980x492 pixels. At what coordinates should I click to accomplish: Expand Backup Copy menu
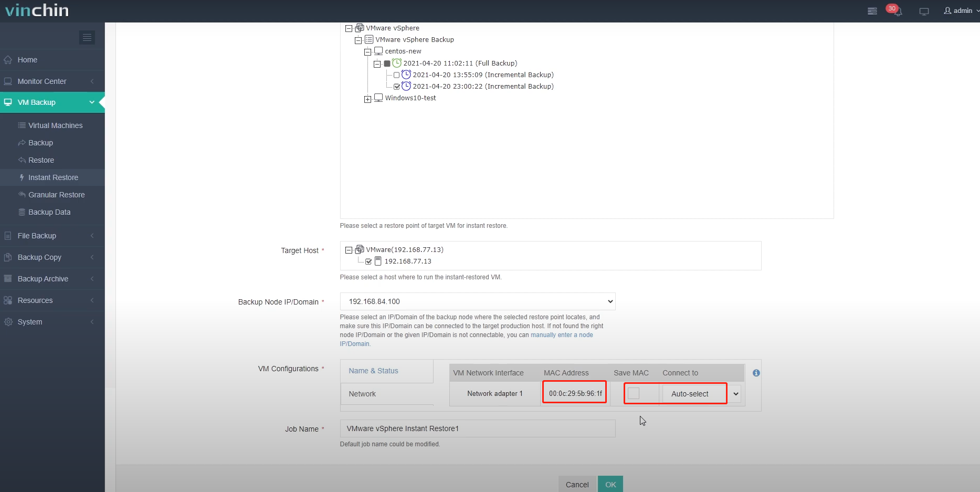pyautogui.click(x=52, y=257)
